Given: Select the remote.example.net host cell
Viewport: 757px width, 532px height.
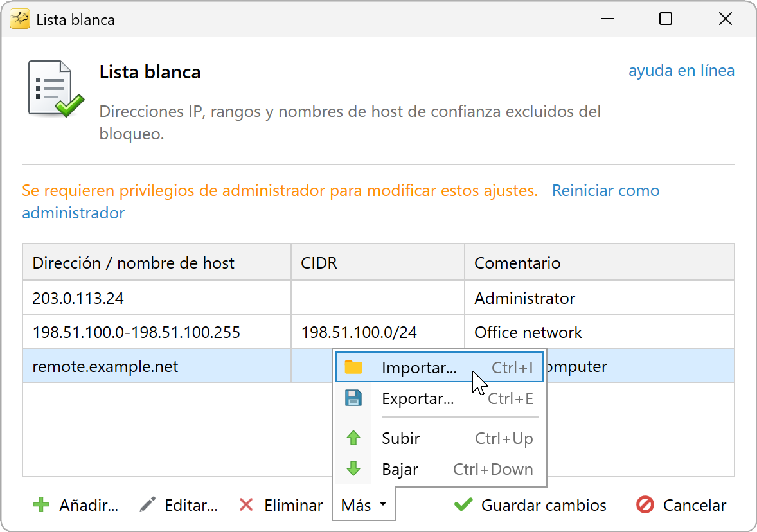Looking at the screenshot, I should click(x=157, y=366).
